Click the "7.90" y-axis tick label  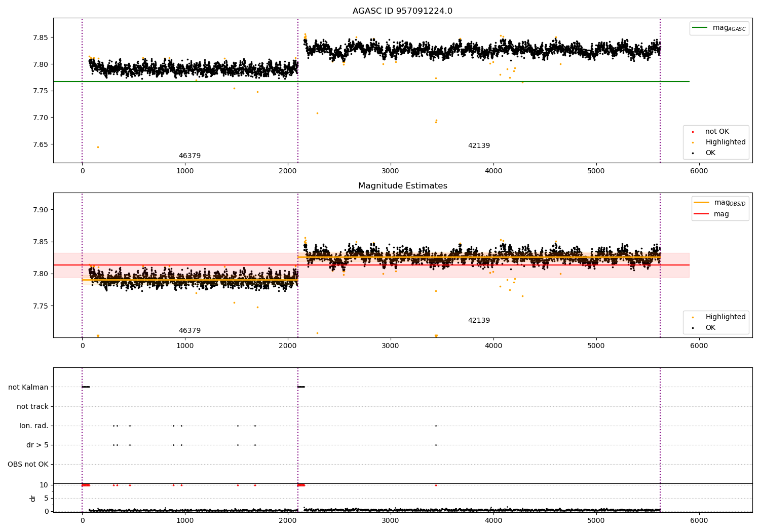coord(41,210)
